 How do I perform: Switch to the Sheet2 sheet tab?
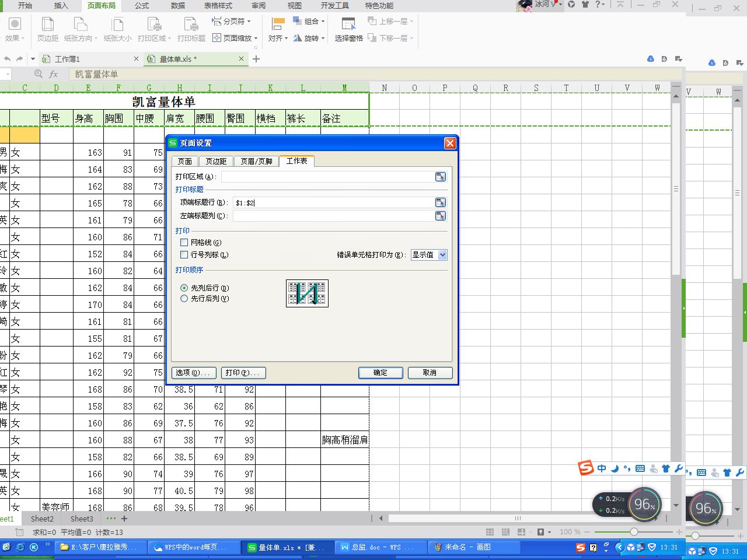(42, 519)
